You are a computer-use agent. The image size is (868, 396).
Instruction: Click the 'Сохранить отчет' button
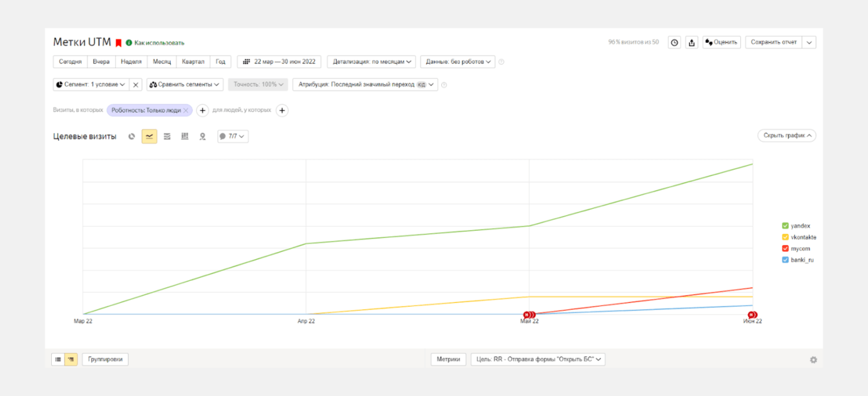[773, 42]
